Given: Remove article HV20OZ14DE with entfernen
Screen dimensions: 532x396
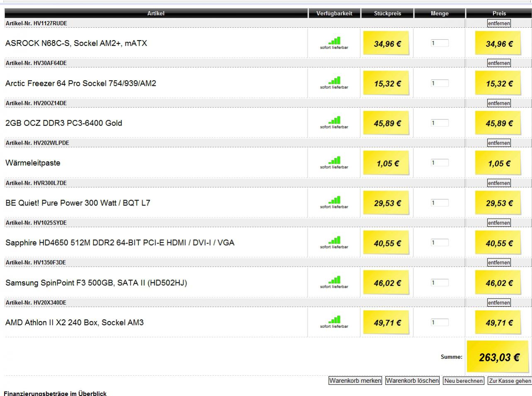Looking at the screenshot, I should pyautogui.click(x=499, y=103).
